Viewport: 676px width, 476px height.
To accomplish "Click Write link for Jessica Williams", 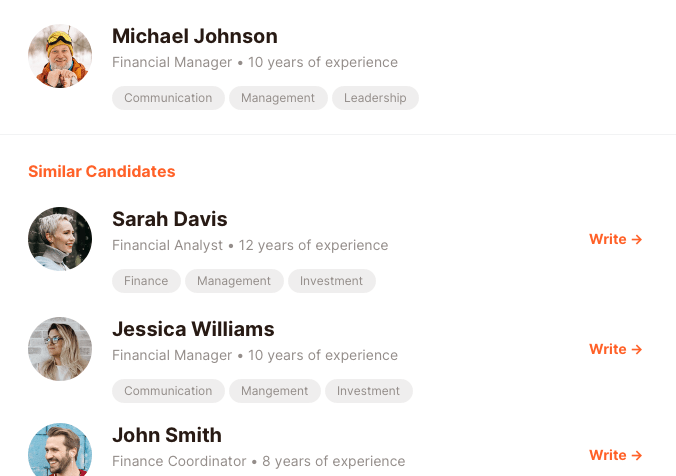I will [615, 349].
